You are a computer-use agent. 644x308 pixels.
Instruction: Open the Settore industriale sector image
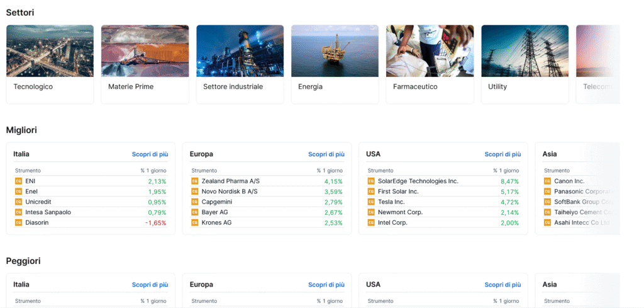coord(240,51)
